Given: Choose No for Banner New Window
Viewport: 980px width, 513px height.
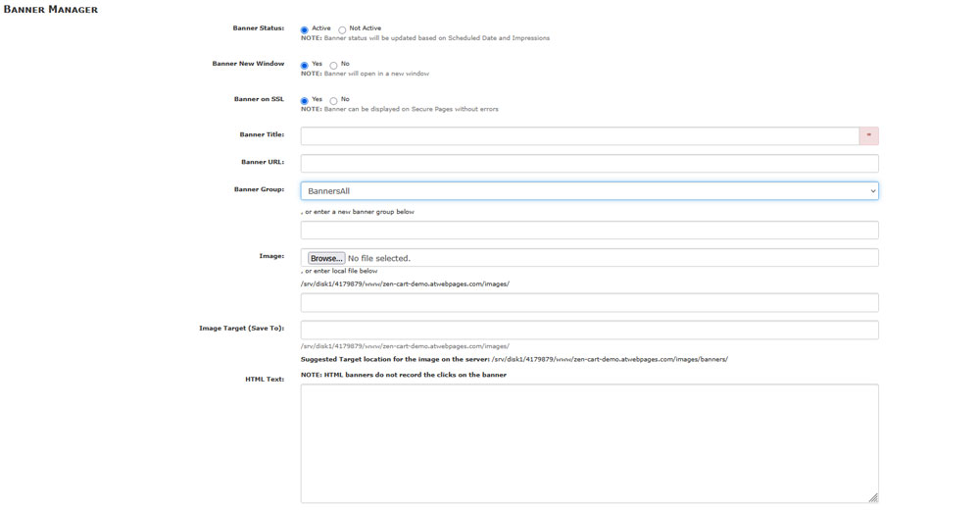Looking at the screenshot, I should click(333, 66).
